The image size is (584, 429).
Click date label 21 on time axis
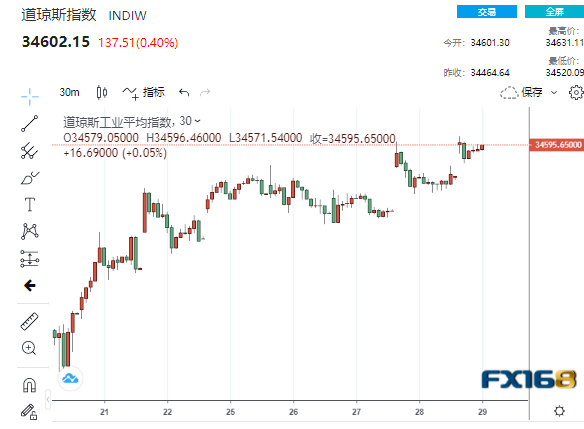point(104,412)
